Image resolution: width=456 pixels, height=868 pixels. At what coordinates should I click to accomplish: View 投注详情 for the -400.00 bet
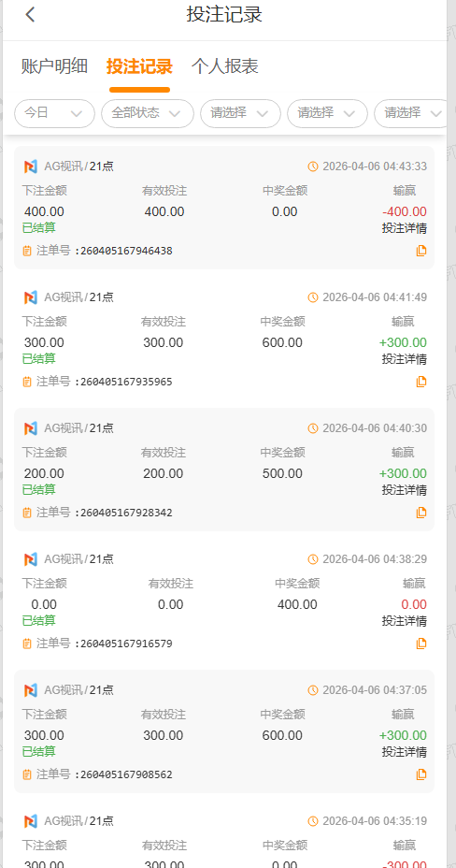[x=404, y=228]
